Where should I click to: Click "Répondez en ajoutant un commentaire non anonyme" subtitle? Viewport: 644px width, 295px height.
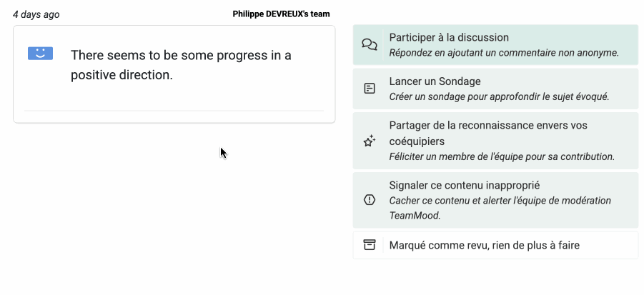coord(504,52)
